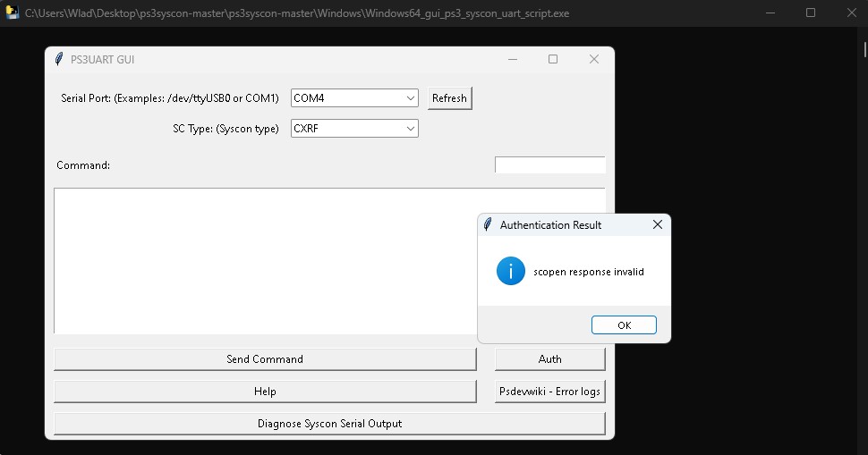Click the 'Authentication Result' title text

[x=551, y=225]
